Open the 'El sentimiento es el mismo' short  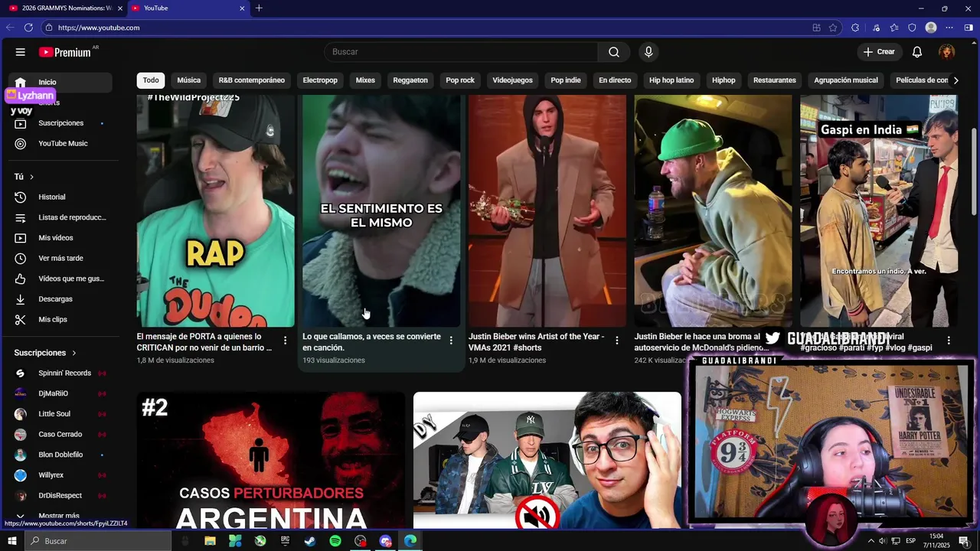click(x=381, y=211)
